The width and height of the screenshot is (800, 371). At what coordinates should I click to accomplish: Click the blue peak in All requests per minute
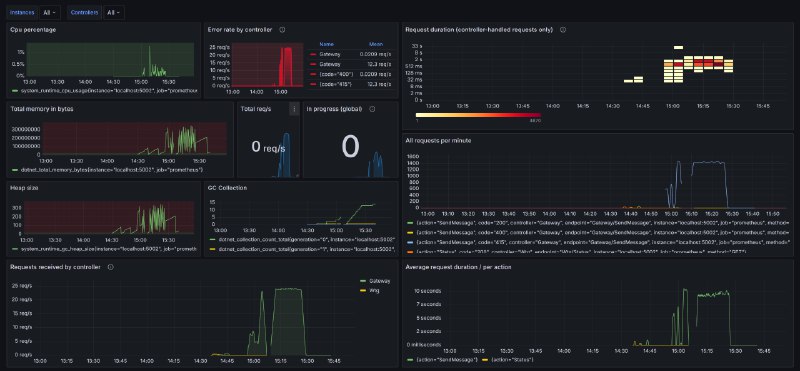(x=679, y=164)
